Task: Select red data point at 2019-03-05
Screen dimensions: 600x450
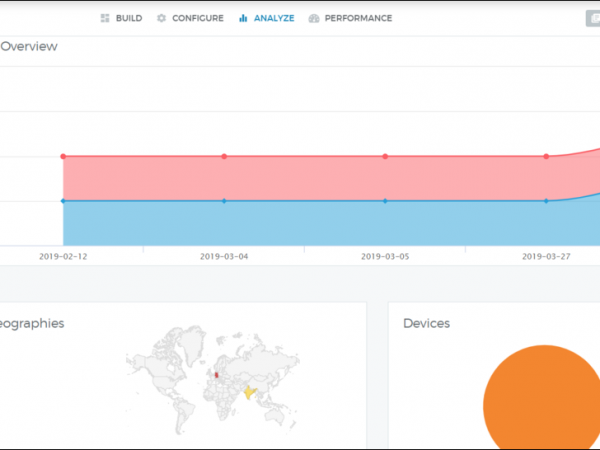Action: 385,156
